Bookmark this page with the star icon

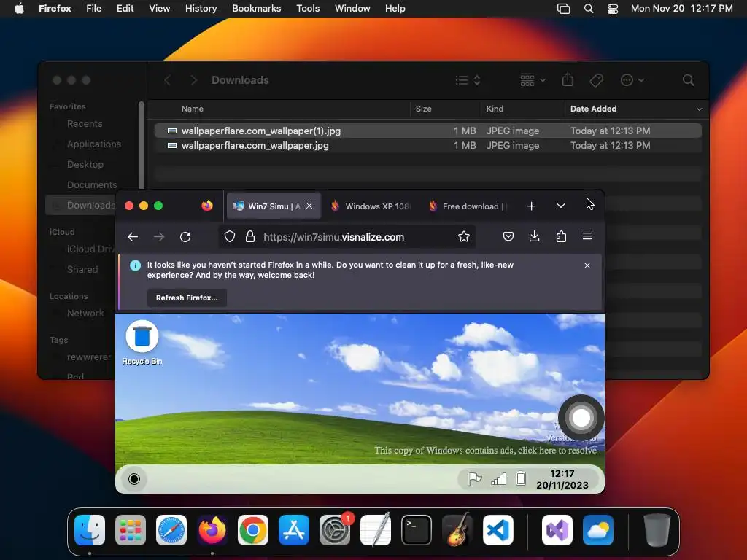tap(463, 237)
